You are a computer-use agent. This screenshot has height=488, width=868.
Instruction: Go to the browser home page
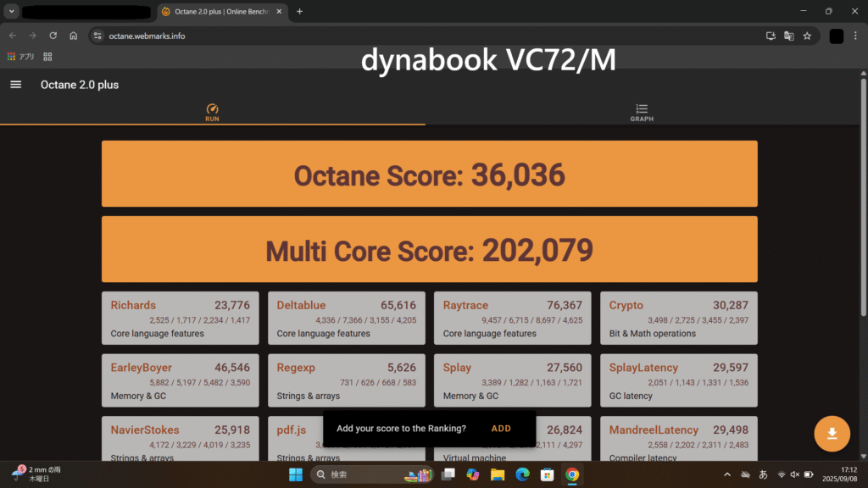(x=74, y=36)
